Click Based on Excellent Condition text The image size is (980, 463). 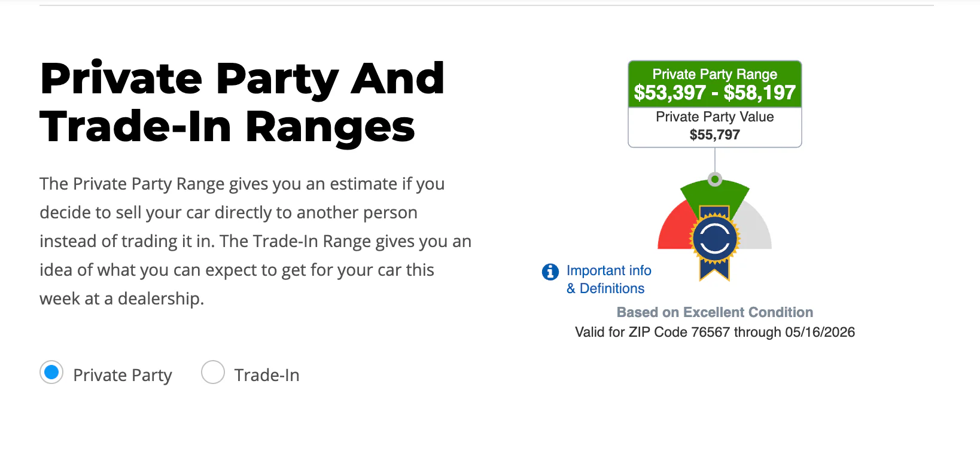coord(715,312)
